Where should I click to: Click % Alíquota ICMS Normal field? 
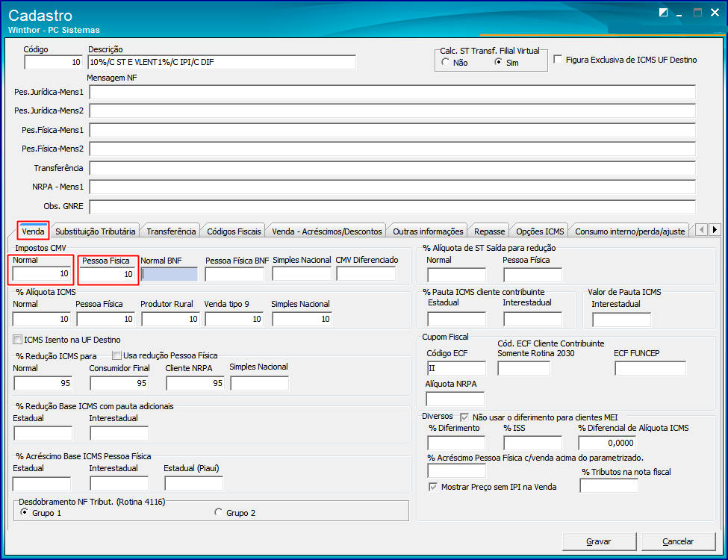click(x=42, y=319)
